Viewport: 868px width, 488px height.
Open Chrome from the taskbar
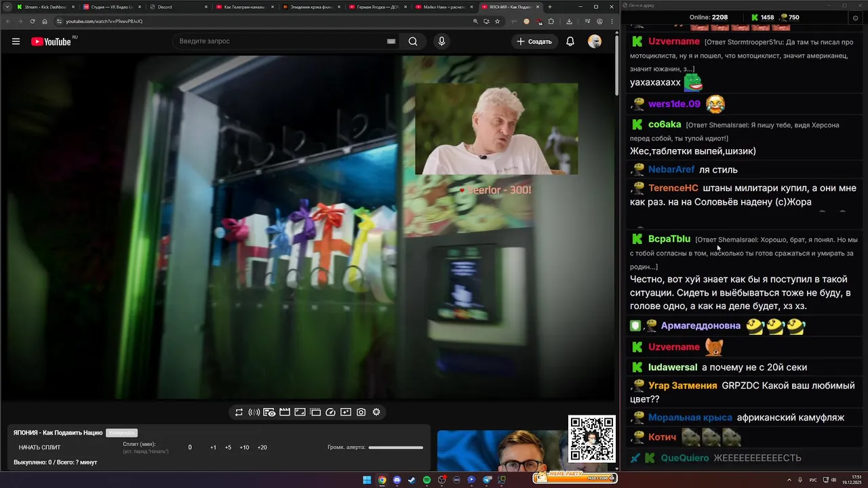[x=382, y=480]
